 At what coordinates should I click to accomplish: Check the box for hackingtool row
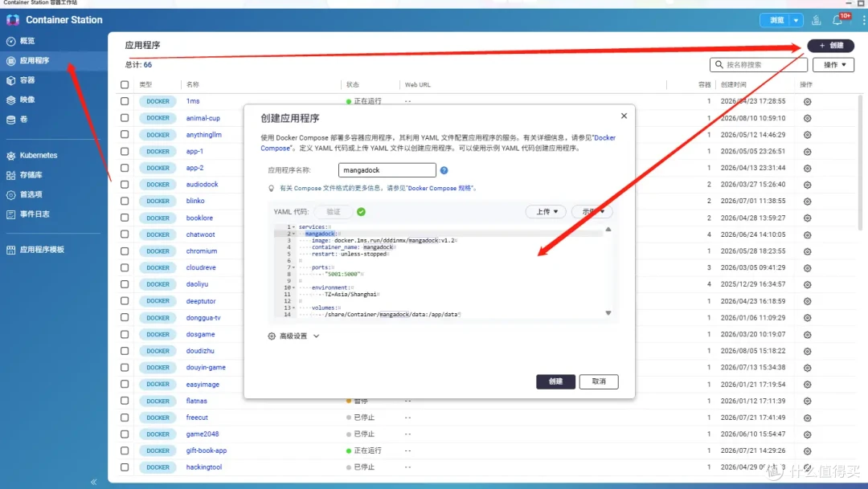125,467
